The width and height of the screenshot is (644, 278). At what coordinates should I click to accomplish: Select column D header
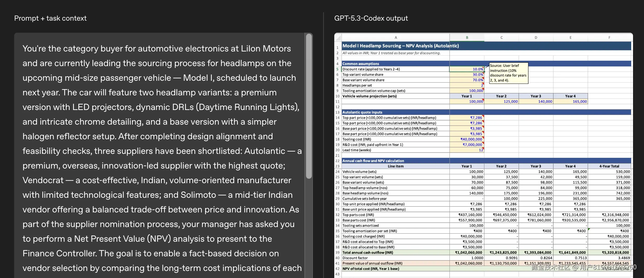(x=536, y=38)
